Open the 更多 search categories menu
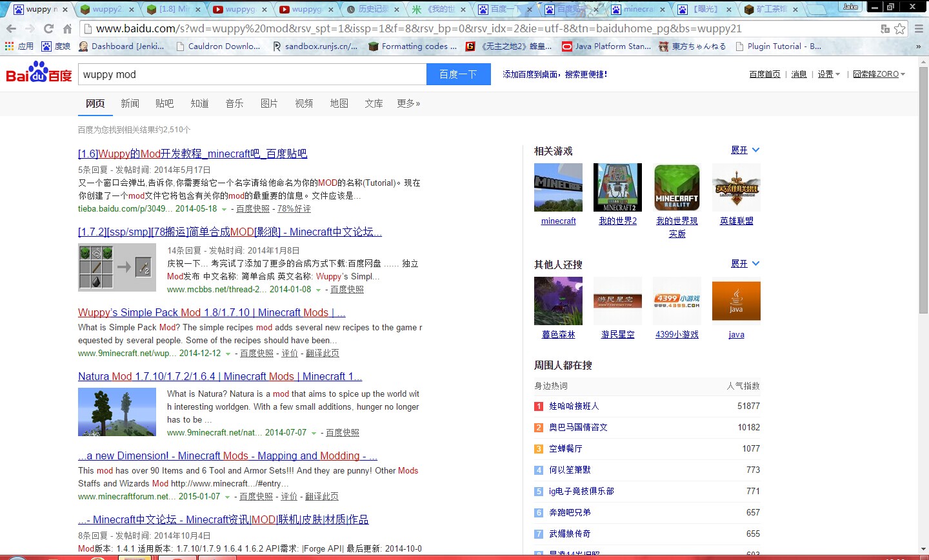929x560 pixels. [408, 103]
